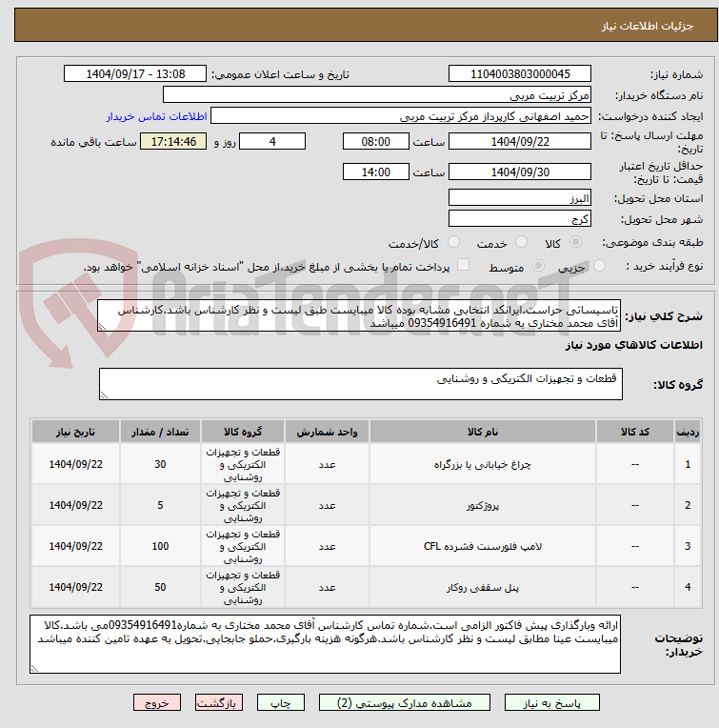
Task: Toggle the Islamic treasury payment checkbox
Action: 463,265
